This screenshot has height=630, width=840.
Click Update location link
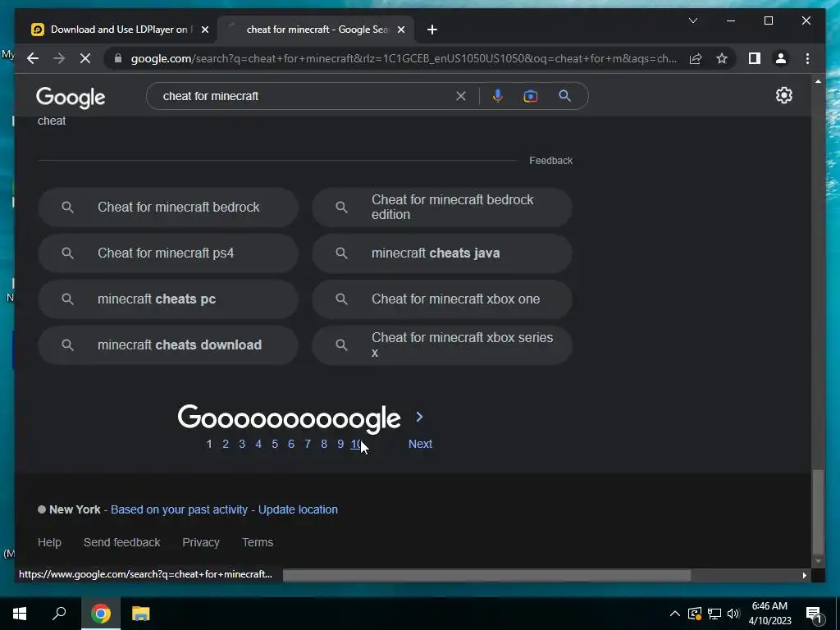pyautogui.click(x=298, y=510)
